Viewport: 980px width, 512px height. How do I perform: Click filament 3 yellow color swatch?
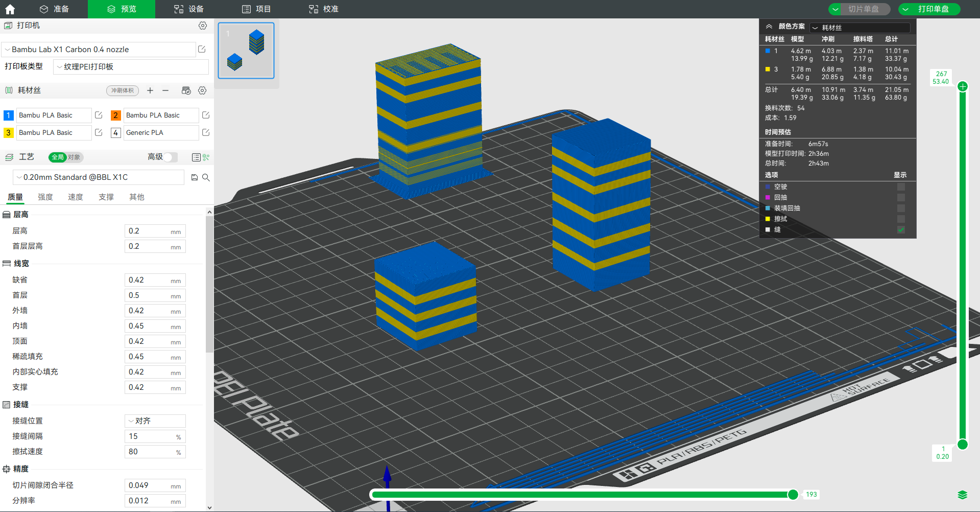click(x=9, y=133)
